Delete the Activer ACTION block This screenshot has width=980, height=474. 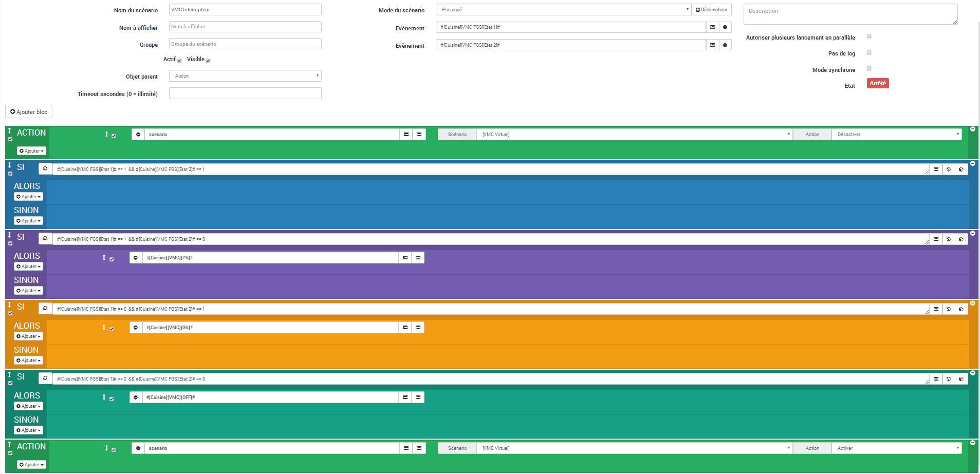click(x=972, y=443)
